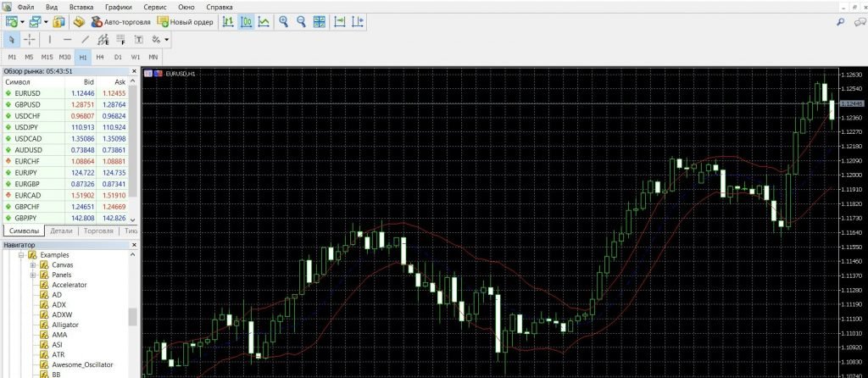Zoom in on the chart
The width and height of the screenshot is (868, 378).
tap(284, 21)
